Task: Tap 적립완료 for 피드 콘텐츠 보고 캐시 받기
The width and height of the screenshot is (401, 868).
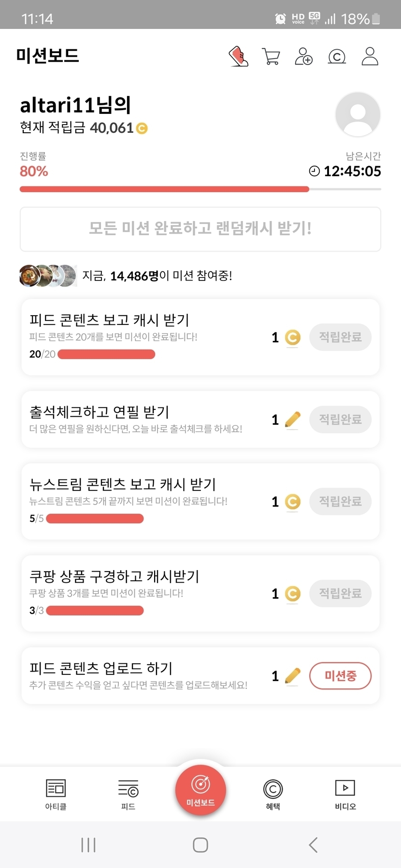Action: pos(340,337)
